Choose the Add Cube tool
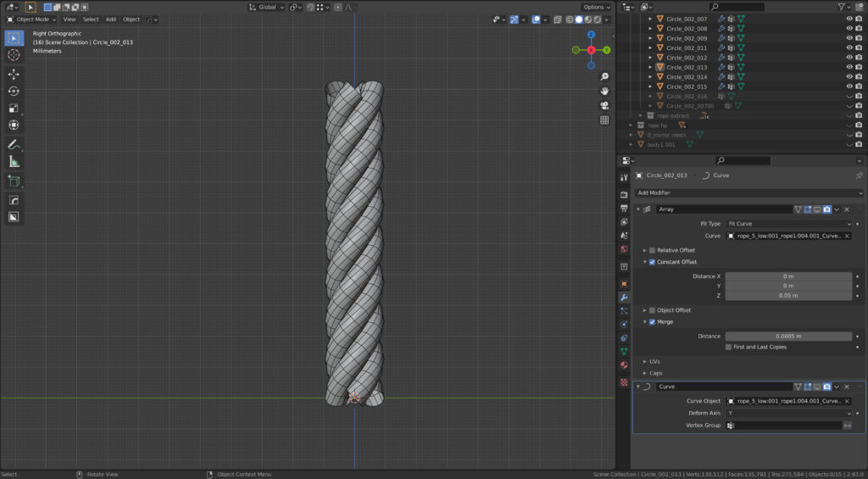This screenshot has width=868, height=479. (x=14, y=181)
